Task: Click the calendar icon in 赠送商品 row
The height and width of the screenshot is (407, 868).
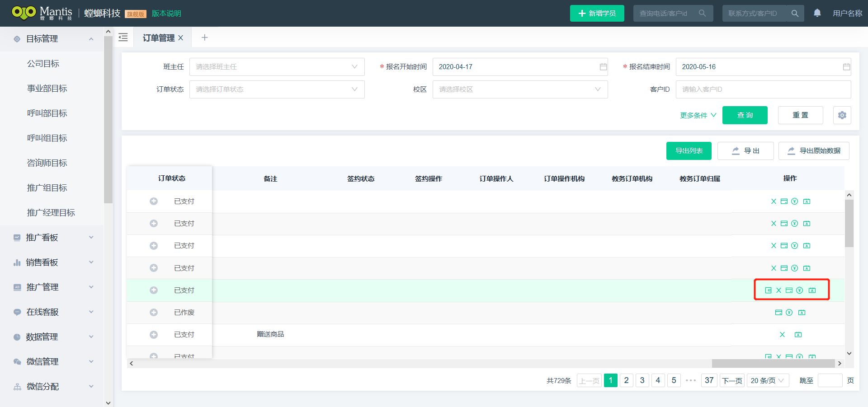Action: pyautogui.click(x=798, y=334)
